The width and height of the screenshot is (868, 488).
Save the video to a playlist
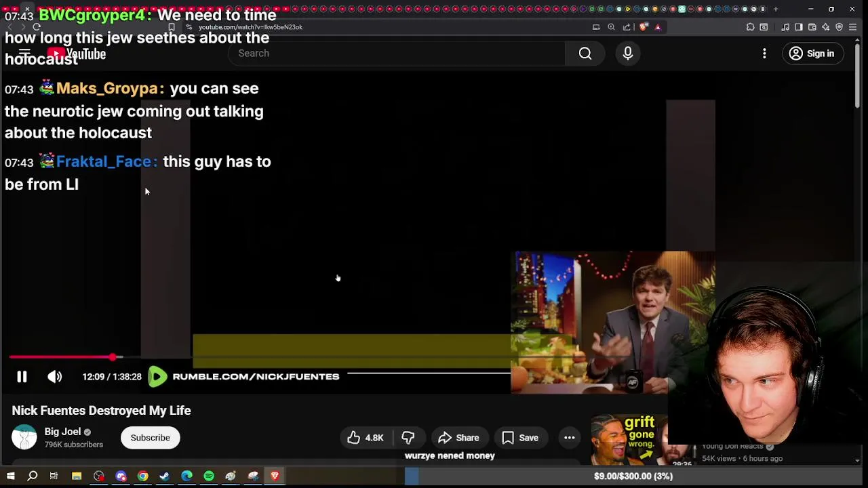(520, 438)
